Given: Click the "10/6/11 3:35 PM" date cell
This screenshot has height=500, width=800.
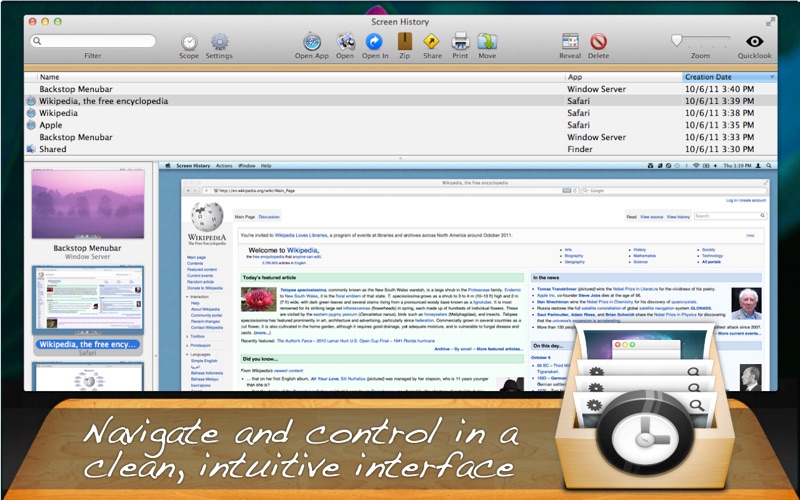Looking at the screenshot, I should 719,125.
